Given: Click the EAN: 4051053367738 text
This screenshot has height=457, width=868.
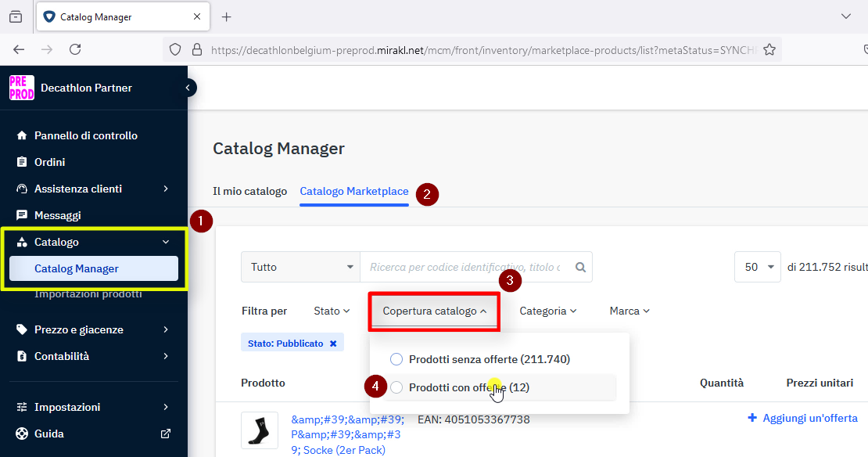Looking at the screenshot, I should point(474,419).
